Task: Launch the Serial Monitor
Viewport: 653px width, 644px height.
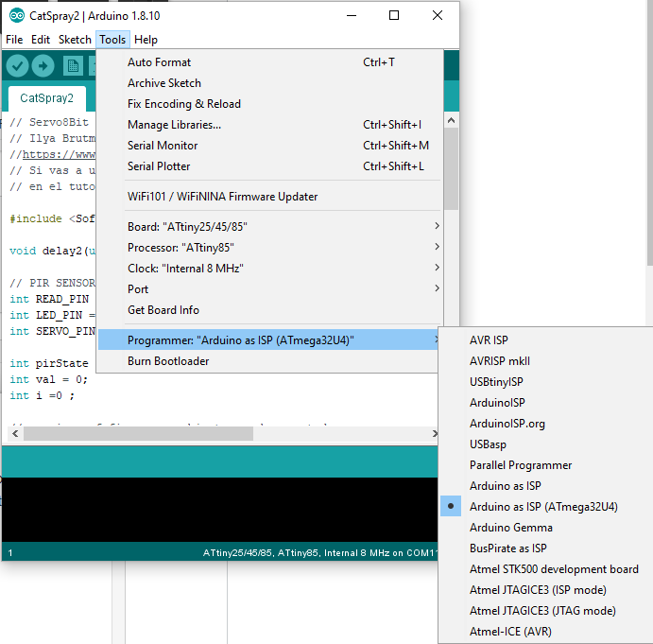Action: (269, 146)
